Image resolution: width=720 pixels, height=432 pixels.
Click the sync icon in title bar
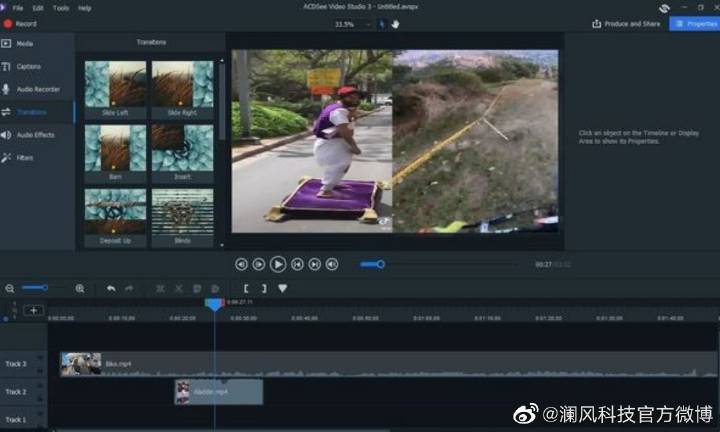tap(664, 8)
